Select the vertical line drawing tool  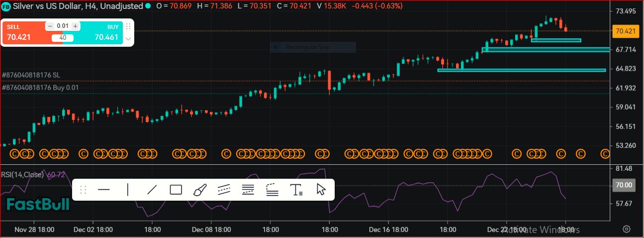[128, 190]
